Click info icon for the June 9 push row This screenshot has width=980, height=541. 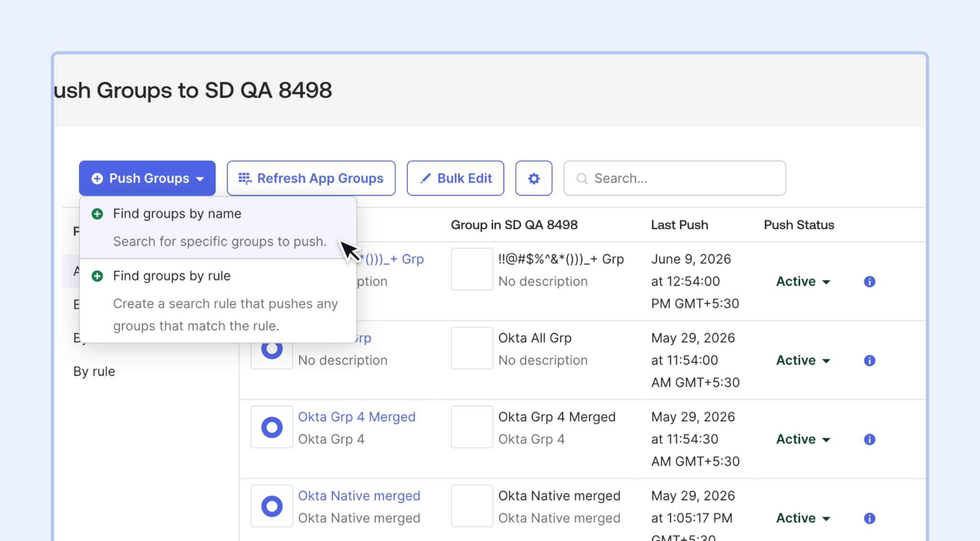pos(870,282)
